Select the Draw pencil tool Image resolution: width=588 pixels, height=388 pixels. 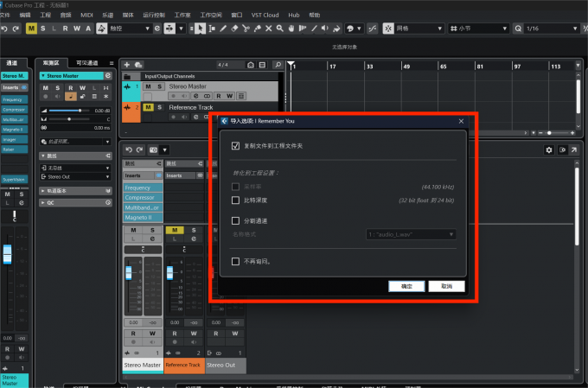(223, 29)
